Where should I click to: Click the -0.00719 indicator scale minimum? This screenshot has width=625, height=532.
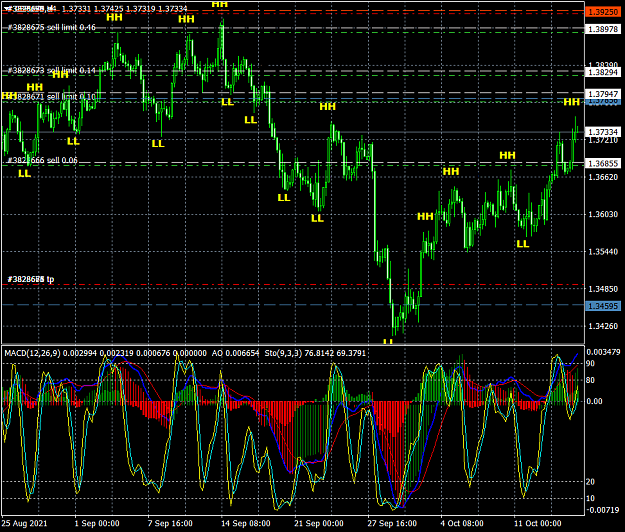coord(603,510)
